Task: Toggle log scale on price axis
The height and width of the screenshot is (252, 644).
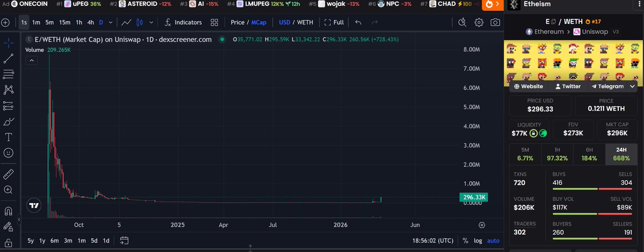Action: [x=478, y=241]
